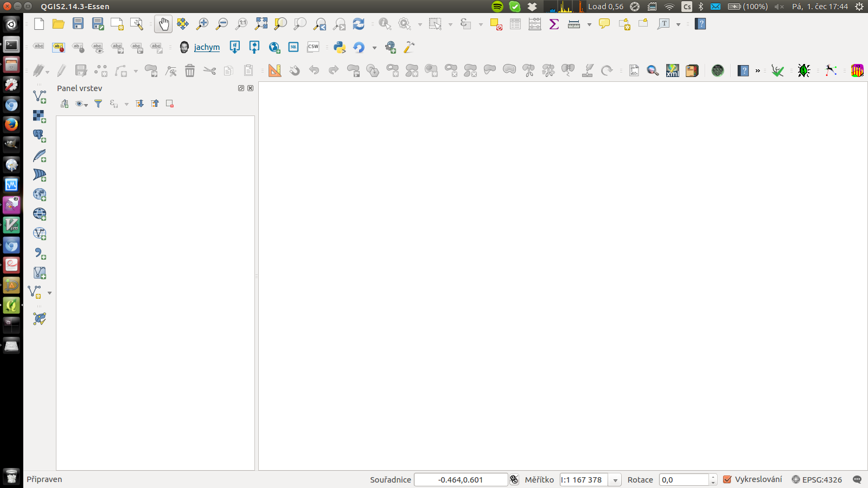
Task: Open the log messages speech icon
Action: tap(857, 479)
